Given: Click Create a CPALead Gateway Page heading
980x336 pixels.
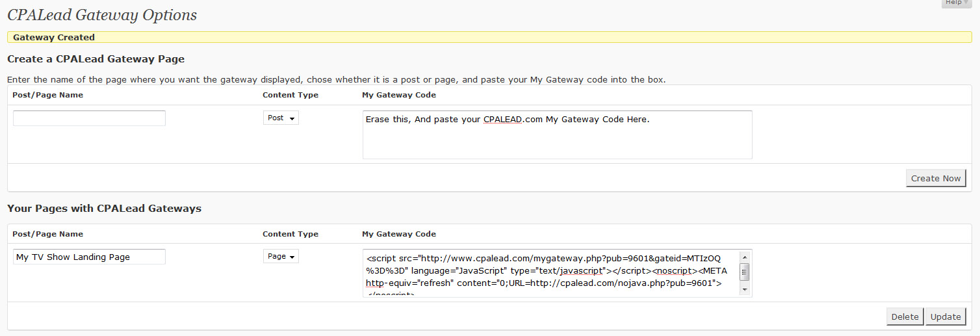Looking at the screenshot, I should (96, 59).
